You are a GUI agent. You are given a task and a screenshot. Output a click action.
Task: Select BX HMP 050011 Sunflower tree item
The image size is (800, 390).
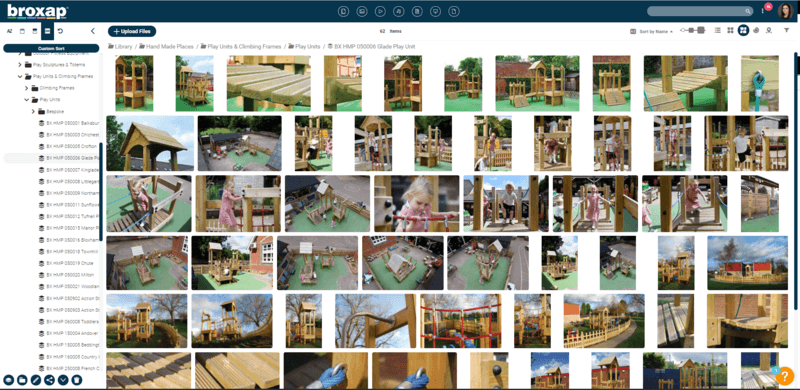click(69, 205)
